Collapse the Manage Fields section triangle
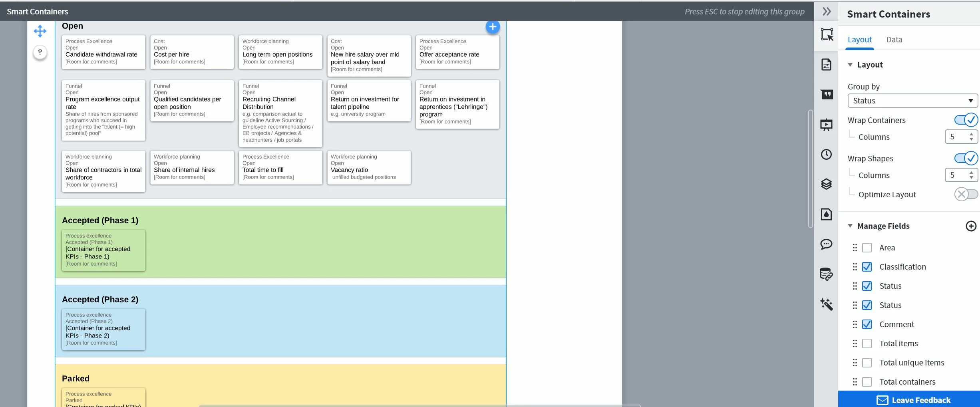Image resolution: width=980 pixels, height=407 pixels. (x=850, y=226)
